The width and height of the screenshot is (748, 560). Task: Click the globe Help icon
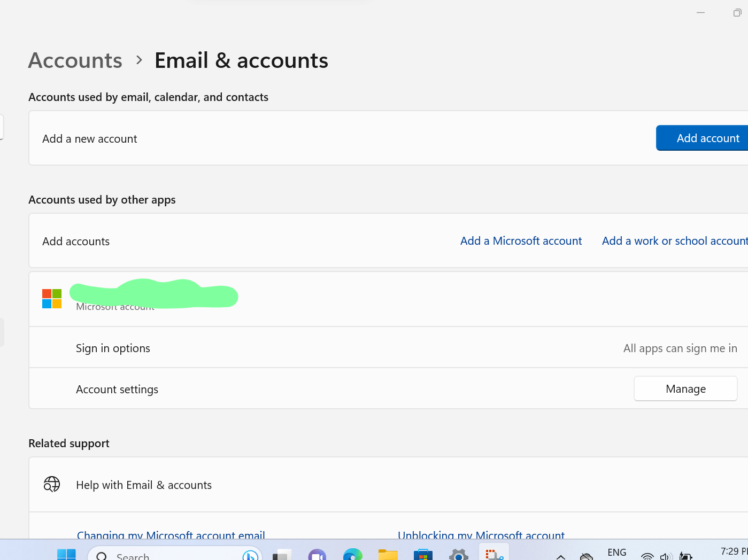[52, 484]
